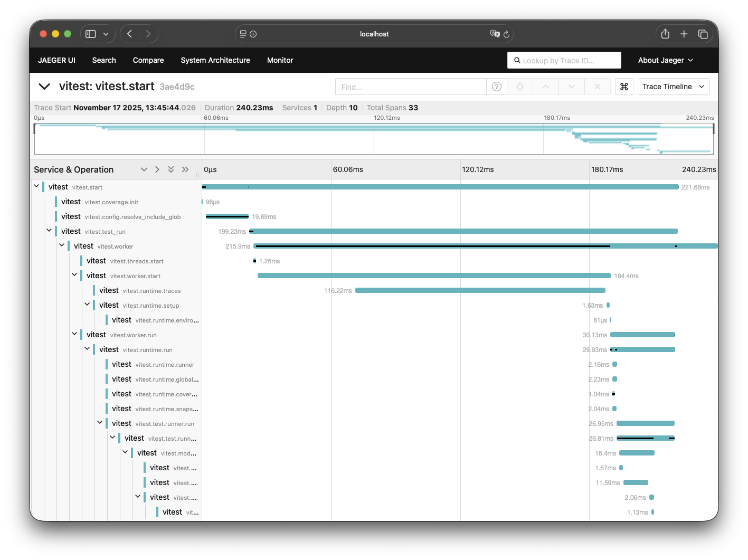Click the JAEGER UI home link
748x560 pixels.
click(56, 60)
